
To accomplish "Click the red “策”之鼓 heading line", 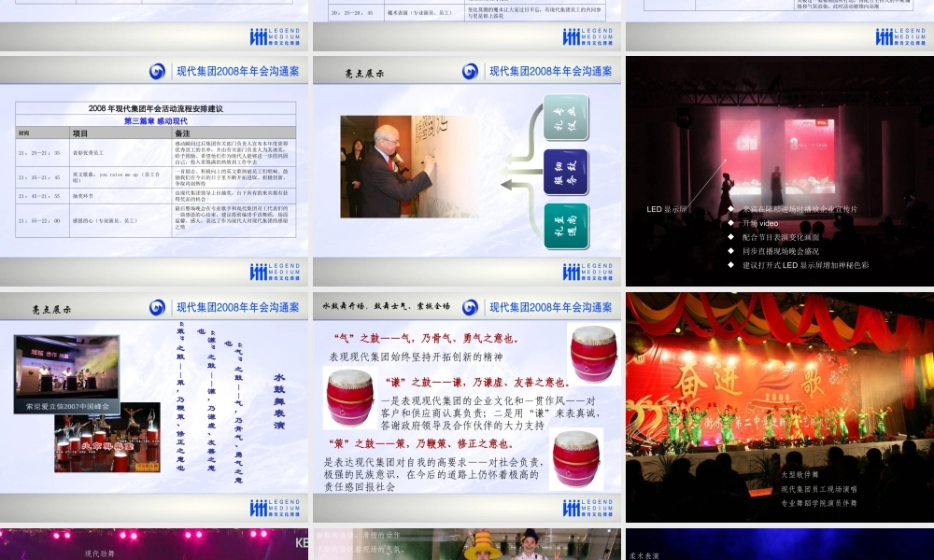I will (420, 443).
